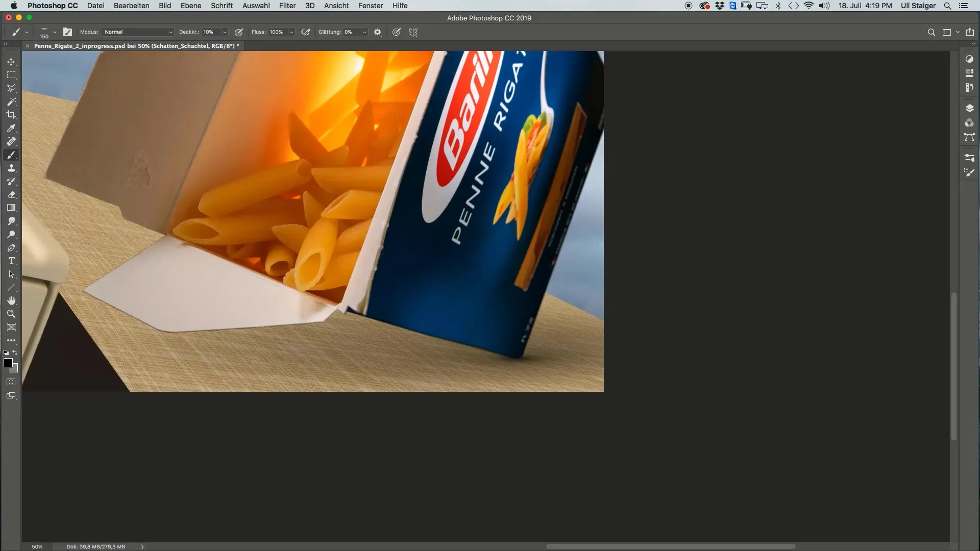Open the workspace switcher
This screenshot has height=551, width=980.
click(x=950, y=32)
